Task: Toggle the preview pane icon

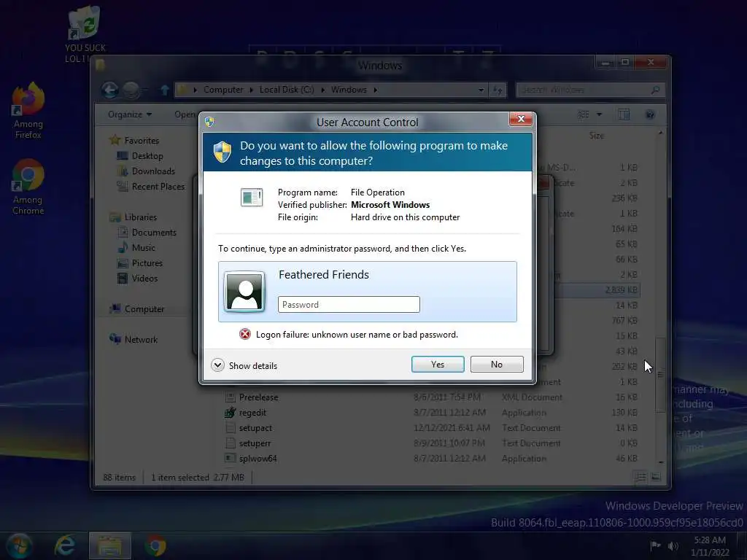Action: coord(624,114)
